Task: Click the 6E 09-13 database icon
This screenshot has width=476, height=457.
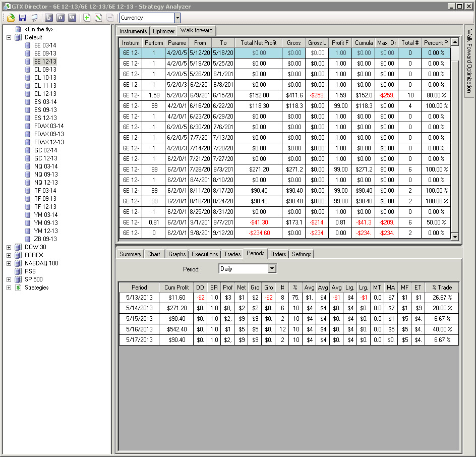Action: (28, 53)
